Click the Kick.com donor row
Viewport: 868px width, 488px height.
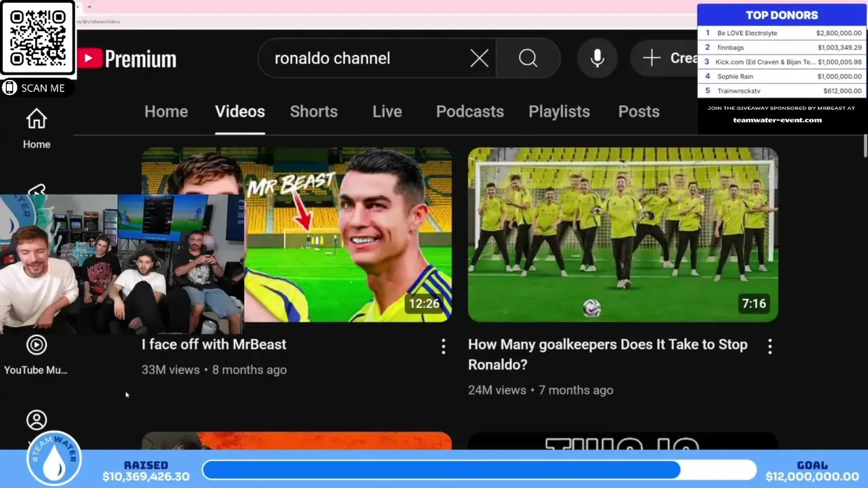(x=782, y=62)
